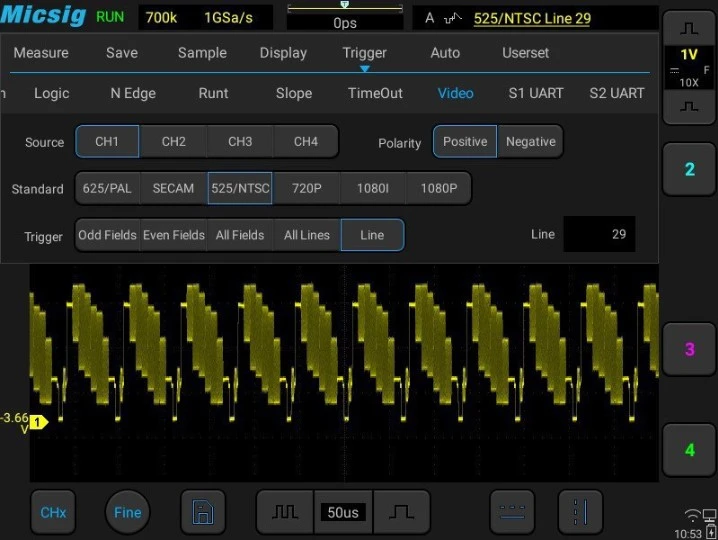Choose 720P video standard
718x540 pixels.
[306, 188]
